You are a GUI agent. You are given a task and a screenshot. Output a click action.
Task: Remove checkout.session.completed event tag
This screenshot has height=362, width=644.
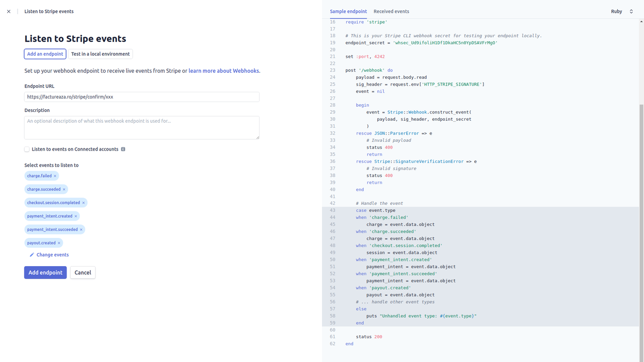[84, 203]
